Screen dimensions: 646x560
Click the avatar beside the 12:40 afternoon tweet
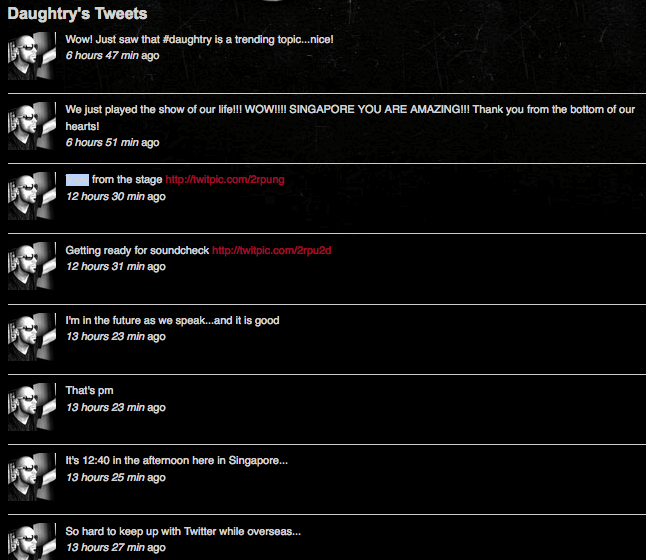pos(32,477)
